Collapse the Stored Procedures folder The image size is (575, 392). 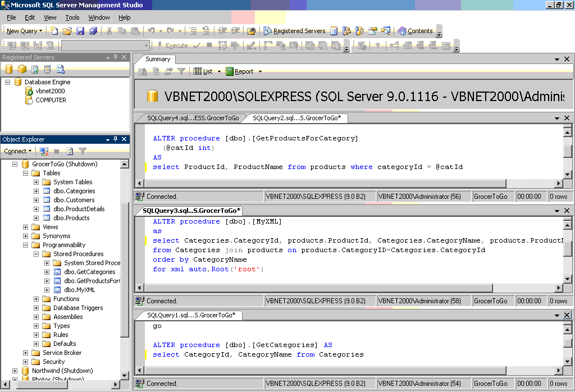click(36, 254)
